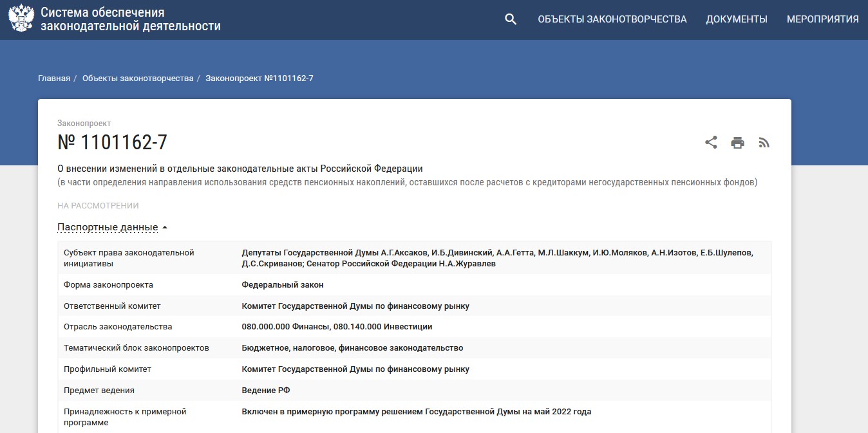Click Предмет ведения row label
Screen dimensions: 868x433
click(99, 391)
